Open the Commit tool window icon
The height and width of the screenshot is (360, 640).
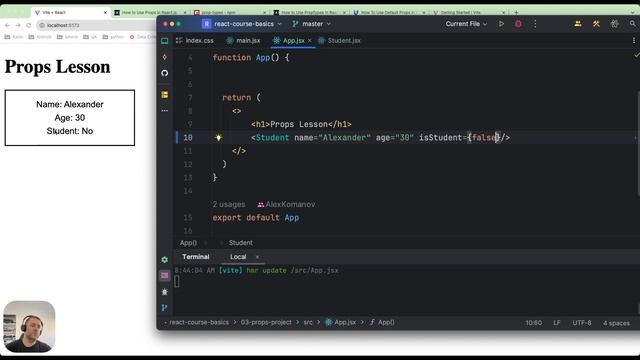point(164,57)
